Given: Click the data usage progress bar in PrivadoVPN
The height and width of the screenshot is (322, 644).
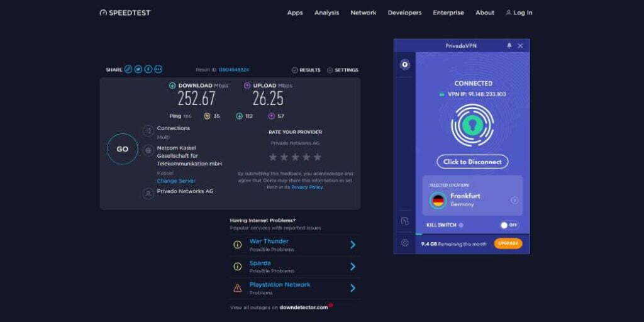Looking at the screenshot, I should click(x=472, y=234).
